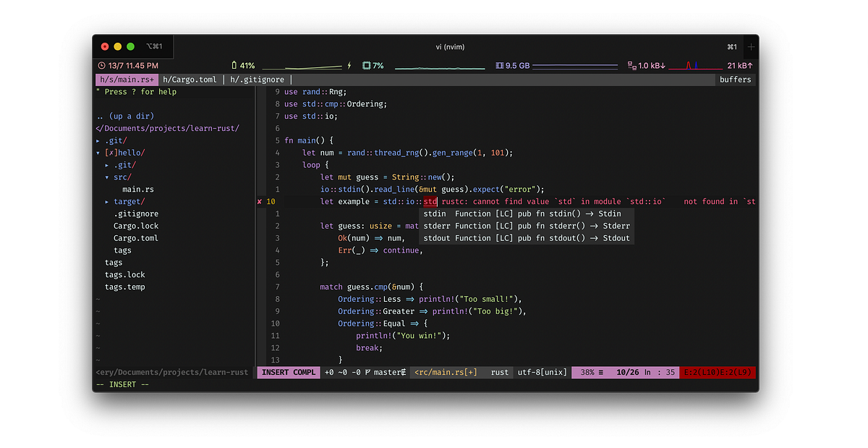Switch to the h/Cargo.toml tab

(190, 80)
